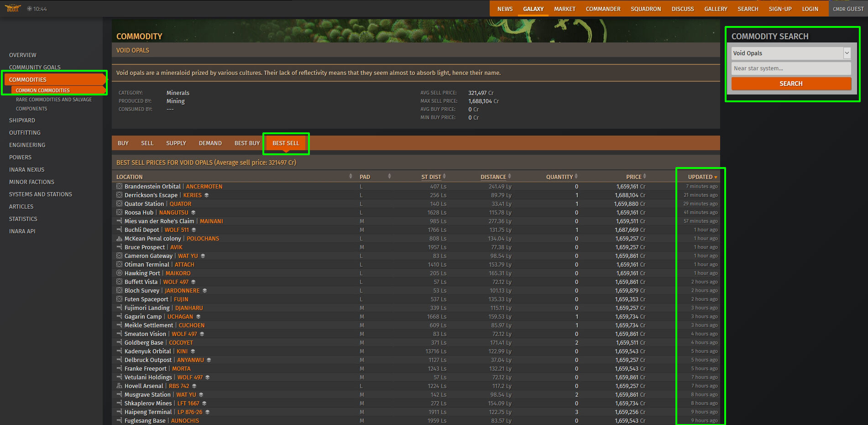This screenshot has height=425, width=868.
Task: Click planetary port icon beside Hovell Arsenal
Action: coord(119,386)
